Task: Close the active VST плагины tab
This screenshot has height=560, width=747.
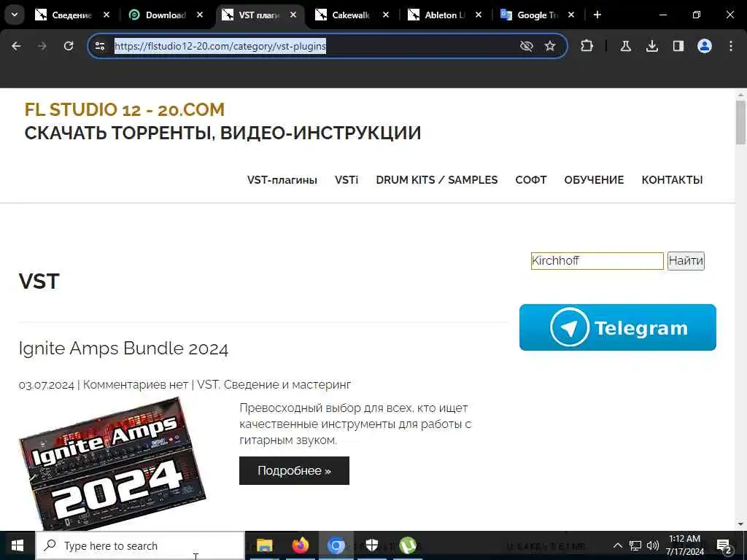Action: 293,15
